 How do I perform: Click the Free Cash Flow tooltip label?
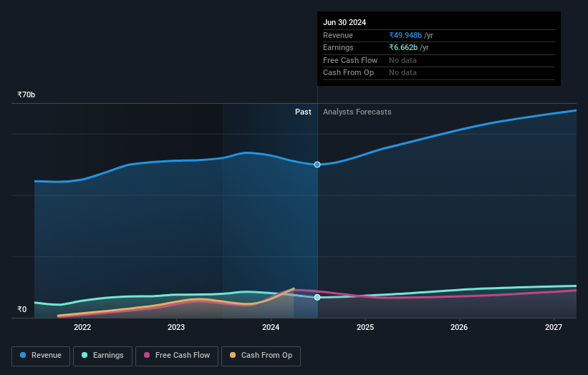click(350, 60)
